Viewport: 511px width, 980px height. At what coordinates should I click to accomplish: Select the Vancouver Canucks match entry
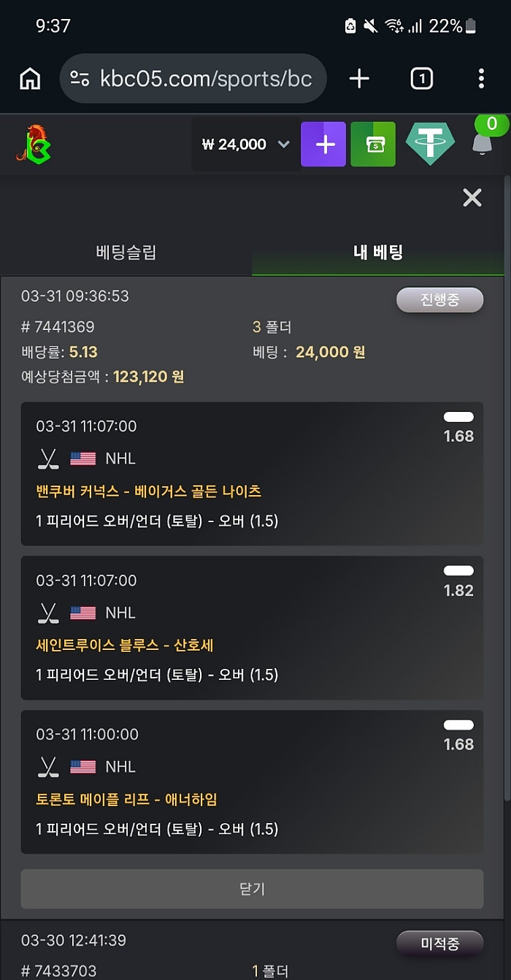pyautogui.click(x=148, y=491)
